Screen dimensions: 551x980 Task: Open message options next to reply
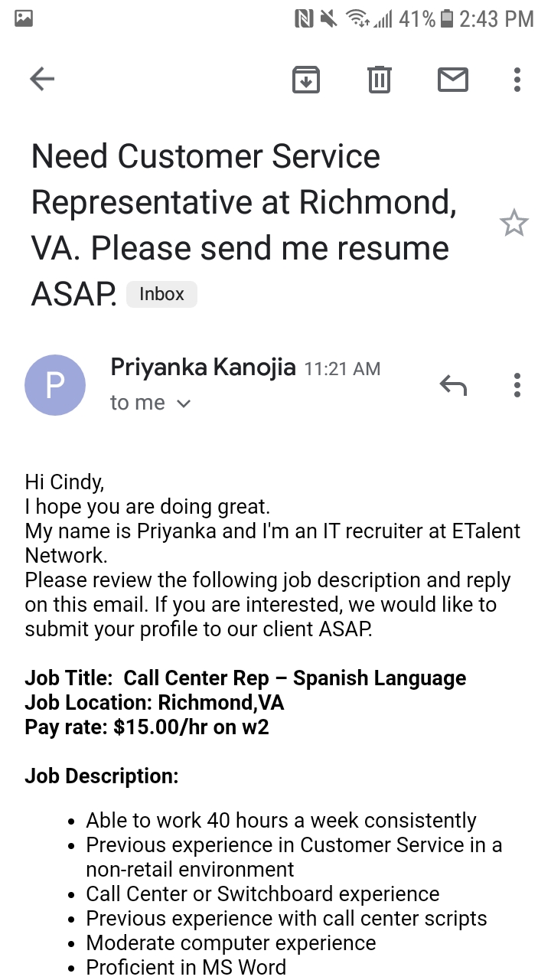(x=517, y=385)
